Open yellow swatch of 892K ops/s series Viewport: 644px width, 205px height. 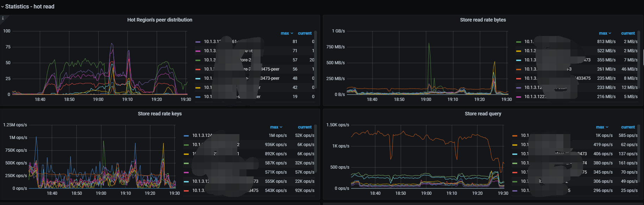(x=186, y=154)
